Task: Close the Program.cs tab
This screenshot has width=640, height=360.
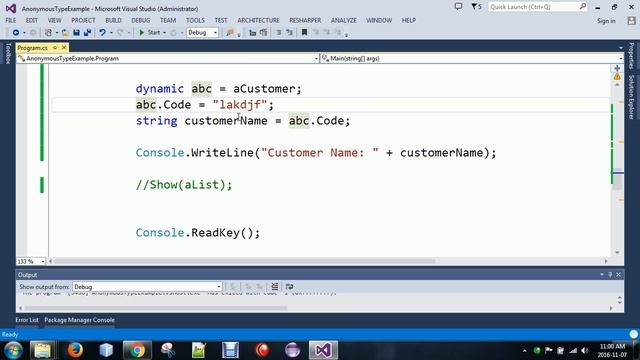Action: tap(64, 48)
